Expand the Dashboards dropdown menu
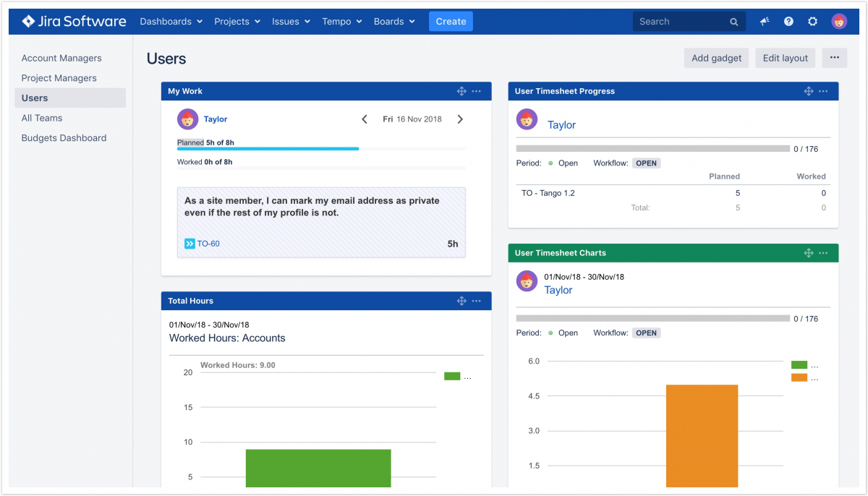Viewport: 868px width, 496px height. coord(171,22)
